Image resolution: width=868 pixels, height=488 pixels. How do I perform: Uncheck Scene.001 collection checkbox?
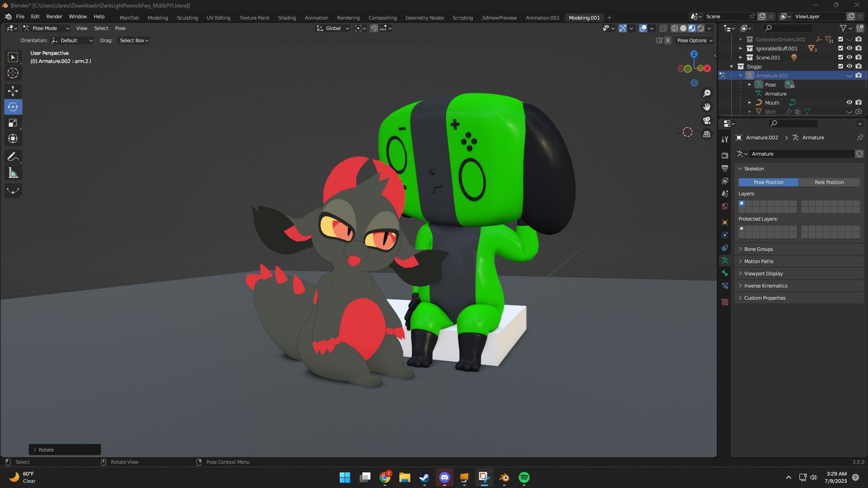tap(841, 57)
